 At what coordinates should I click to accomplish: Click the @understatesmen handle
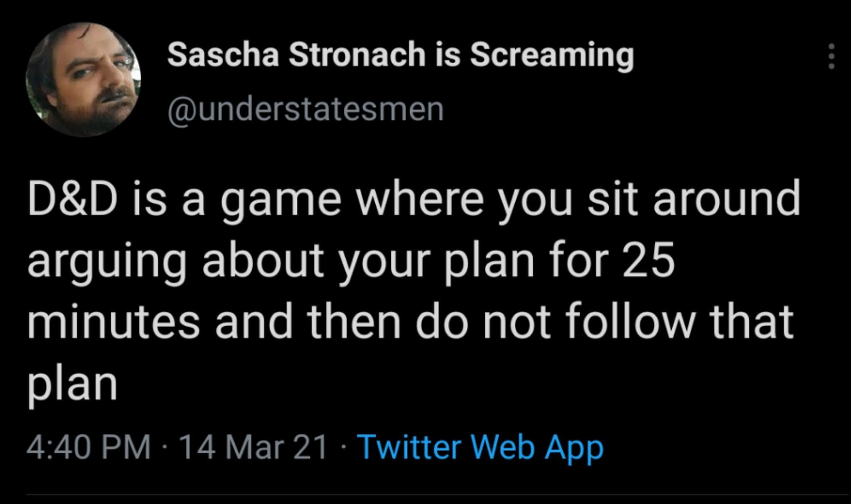[x=305, y=110]
